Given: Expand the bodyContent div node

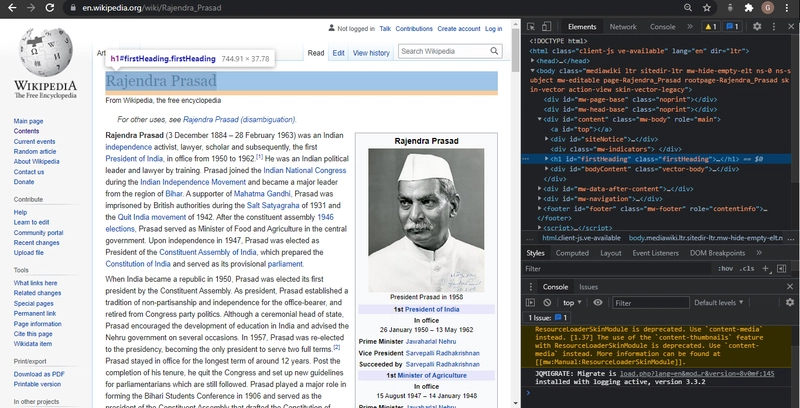Looking at the screenshot, I should pos(546,169).
